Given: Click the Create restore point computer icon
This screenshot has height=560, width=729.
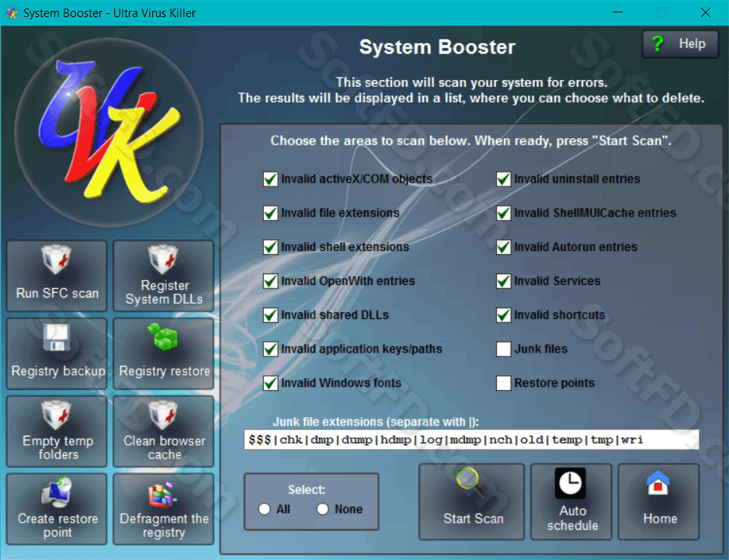Looking at the screenshot, I should tap(57, 492).
